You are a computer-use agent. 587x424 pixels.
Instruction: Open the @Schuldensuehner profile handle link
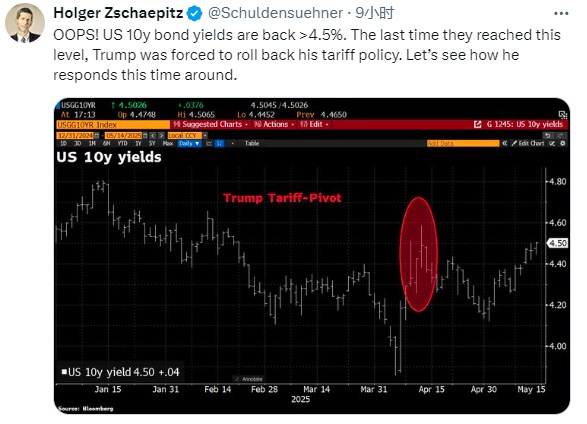click(275, 13)
